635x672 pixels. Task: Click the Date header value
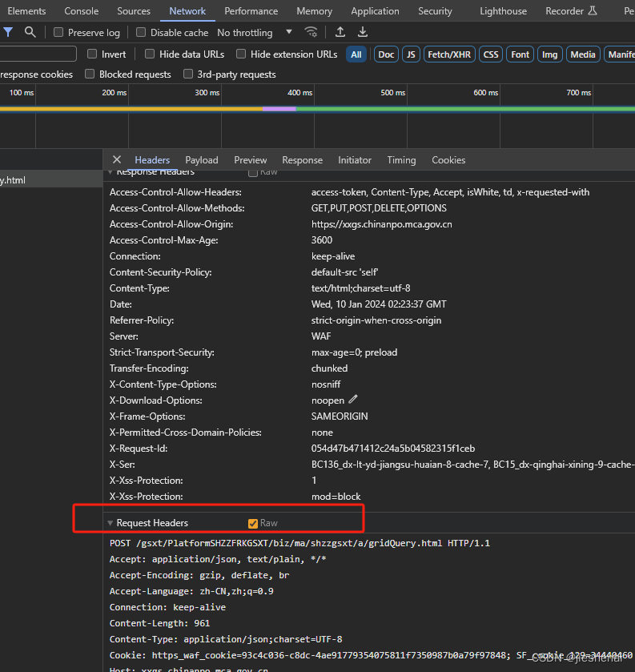(x=379, y=304)
